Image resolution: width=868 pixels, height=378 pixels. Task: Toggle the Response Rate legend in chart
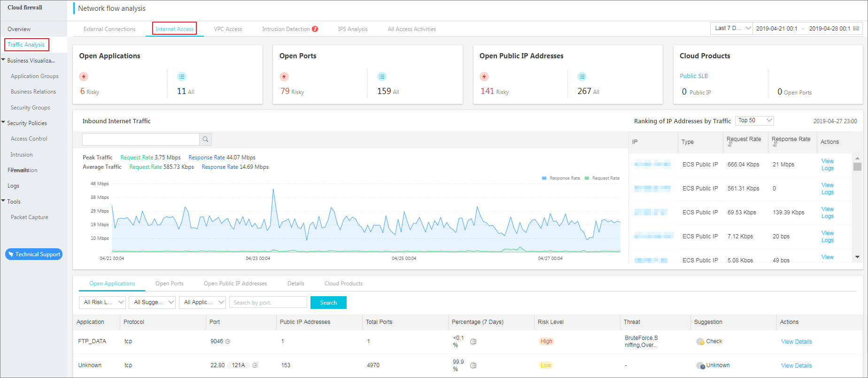561,178
